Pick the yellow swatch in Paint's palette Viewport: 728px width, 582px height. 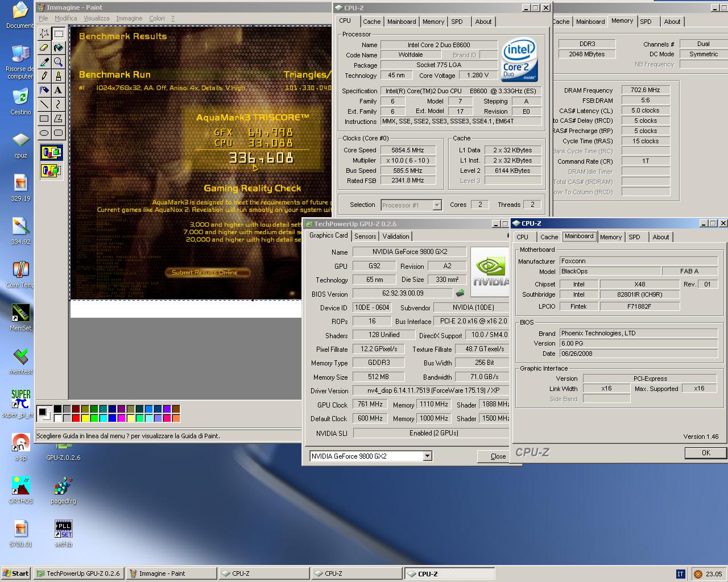coord(85,418)
